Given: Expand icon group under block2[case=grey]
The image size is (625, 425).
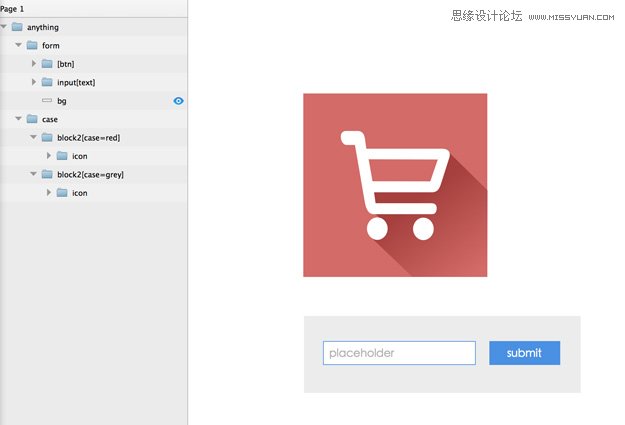Looking at the screenshot, I should pyautogui.click(x=49, y=193).
